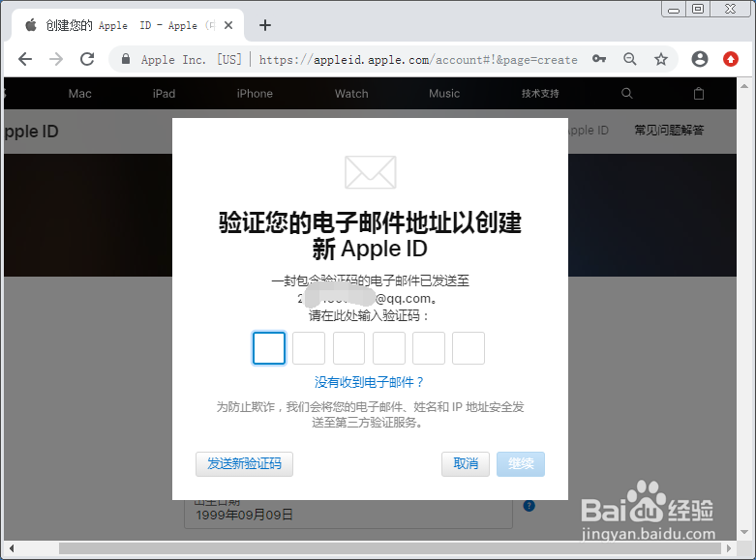Screen dimensions: 756x560
Task: Open the 常见问题解答 link
Action: tap(669, 131)
